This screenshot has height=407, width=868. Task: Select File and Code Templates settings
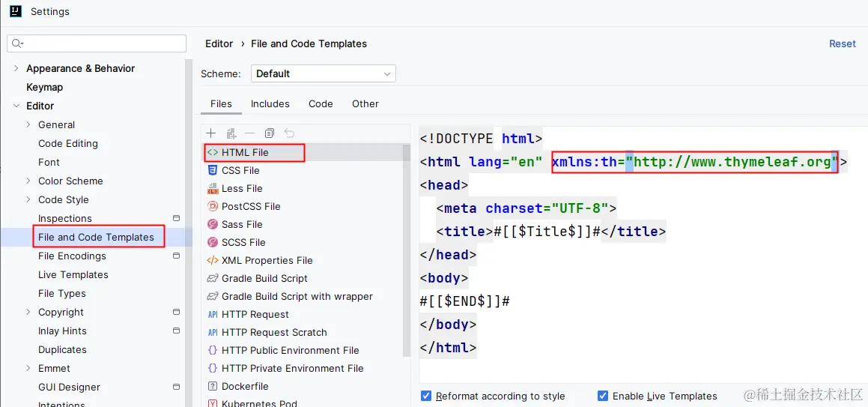point(97,237)
